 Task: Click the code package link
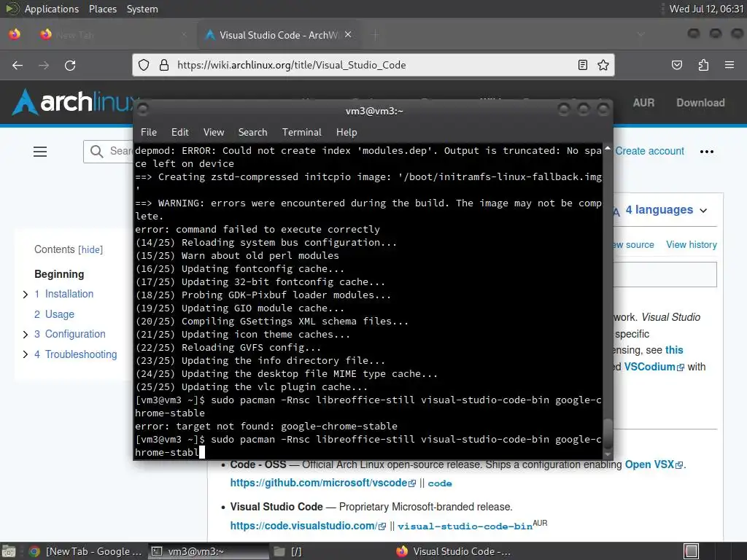pyautogui.click(x=440, y=483)
